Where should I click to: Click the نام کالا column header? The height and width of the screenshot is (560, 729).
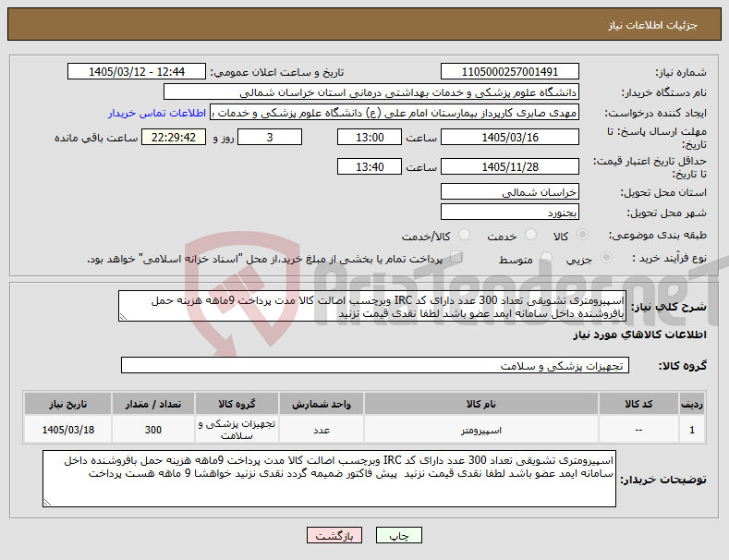tap(480, 404)
